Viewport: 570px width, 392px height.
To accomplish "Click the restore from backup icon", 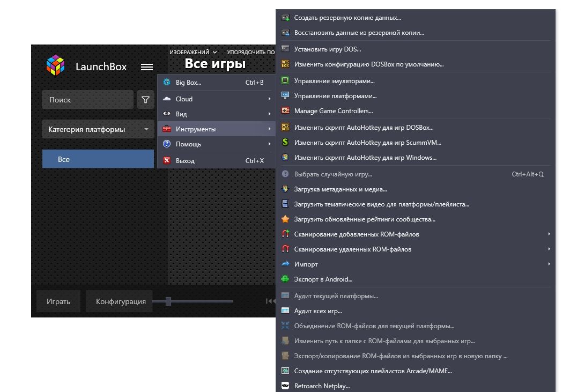I will [285, 33].
